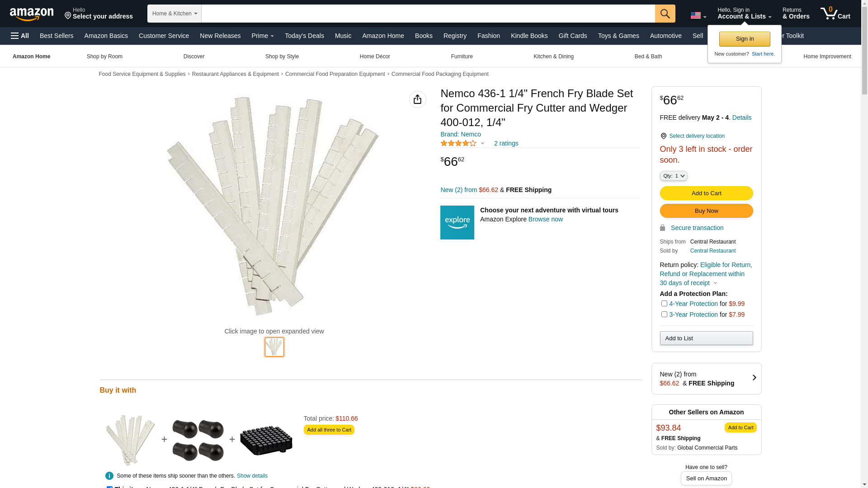Screen dimensions: 868x488
Task: Select Kitchen & Dining category tab
Action: pyautogui.click(x=553, y=56)
